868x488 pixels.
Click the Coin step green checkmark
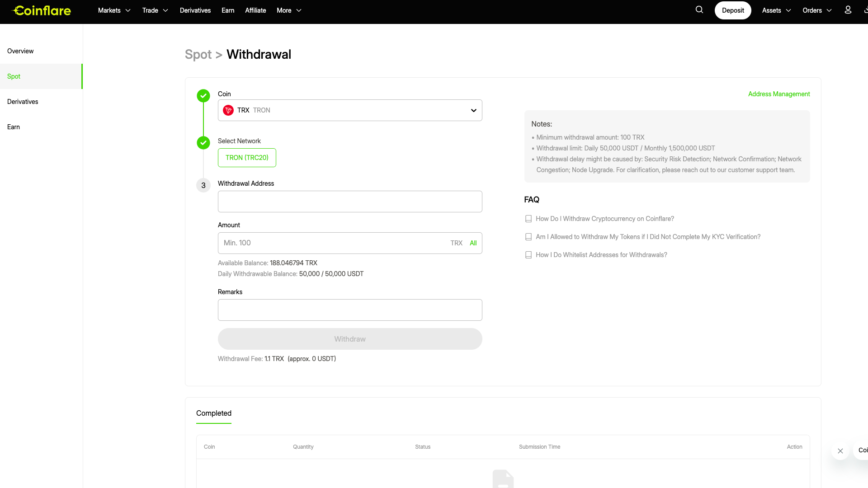[x=203, y=96]
